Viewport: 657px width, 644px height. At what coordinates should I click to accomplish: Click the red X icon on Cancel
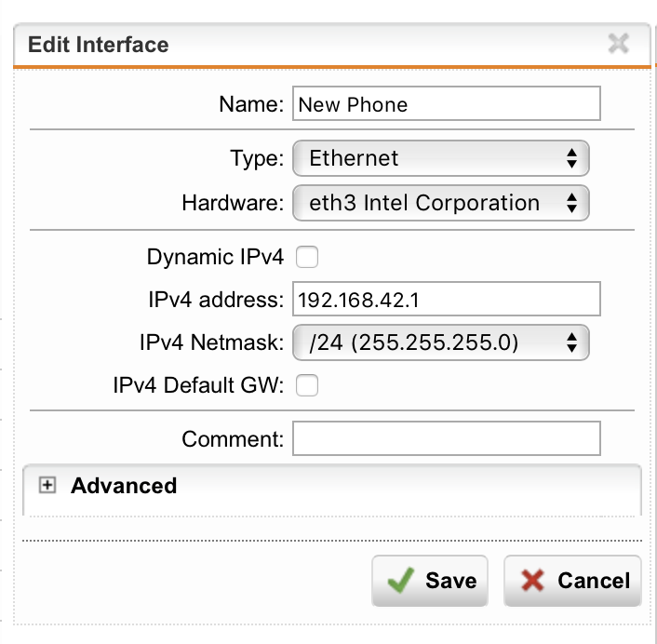[x=533, y=581]
